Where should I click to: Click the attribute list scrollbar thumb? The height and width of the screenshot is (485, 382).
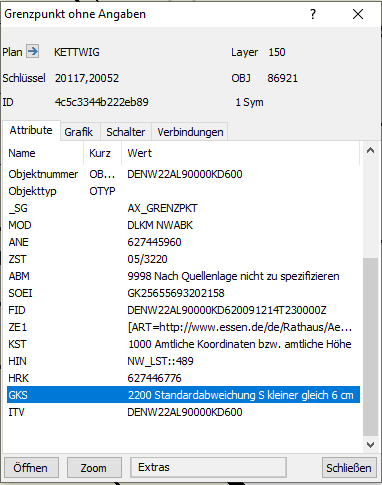click(x=370, y=347)
